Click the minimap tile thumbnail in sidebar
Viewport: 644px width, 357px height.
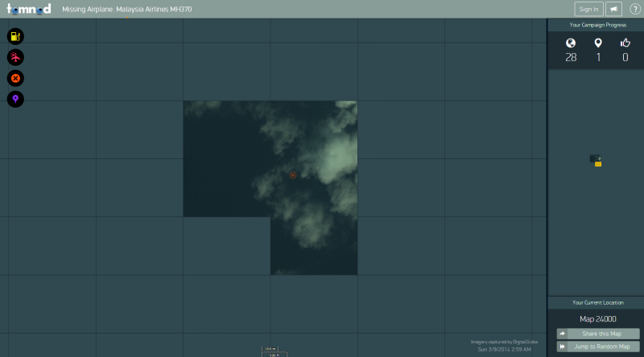point(596,161)
